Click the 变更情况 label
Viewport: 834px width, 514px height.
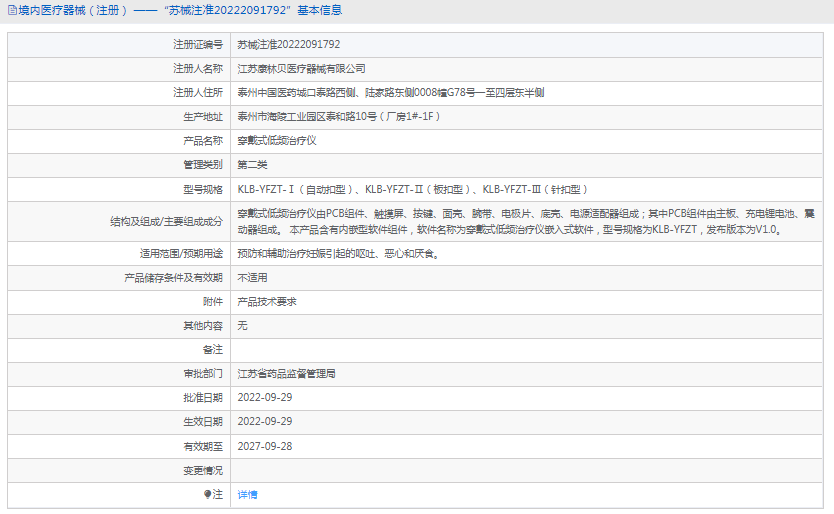click(203, 470)
